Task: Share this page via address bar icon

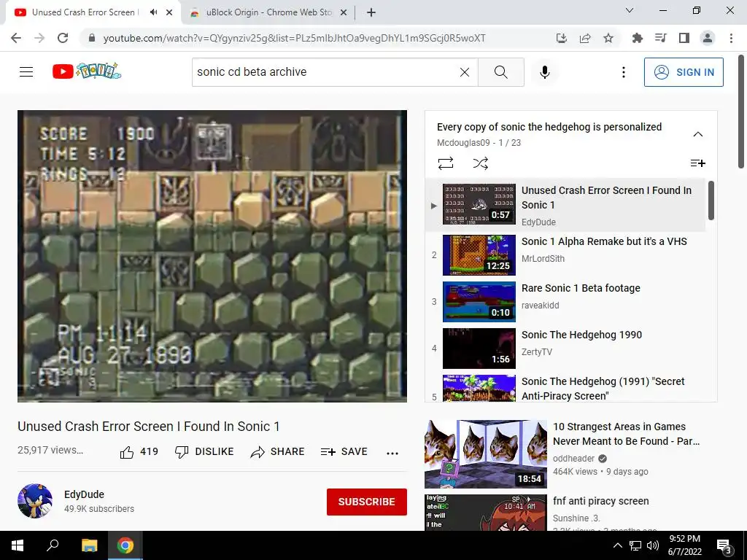Action: click(x=585, y=38)
